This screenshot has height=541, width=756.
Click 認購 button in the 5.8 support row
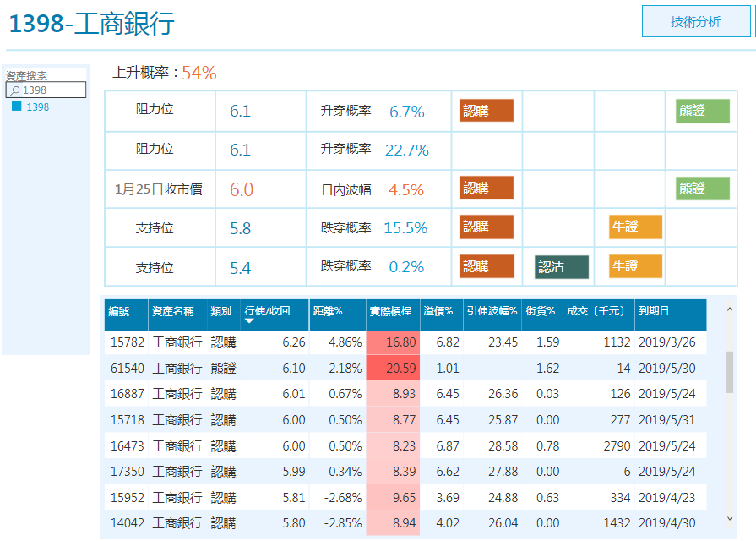click(486, 227)
